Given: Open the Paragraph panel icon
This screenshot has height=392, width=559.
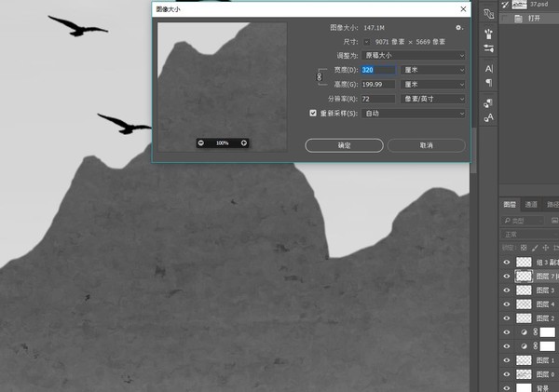Looking at the screenshot, I should pos(488,83).
